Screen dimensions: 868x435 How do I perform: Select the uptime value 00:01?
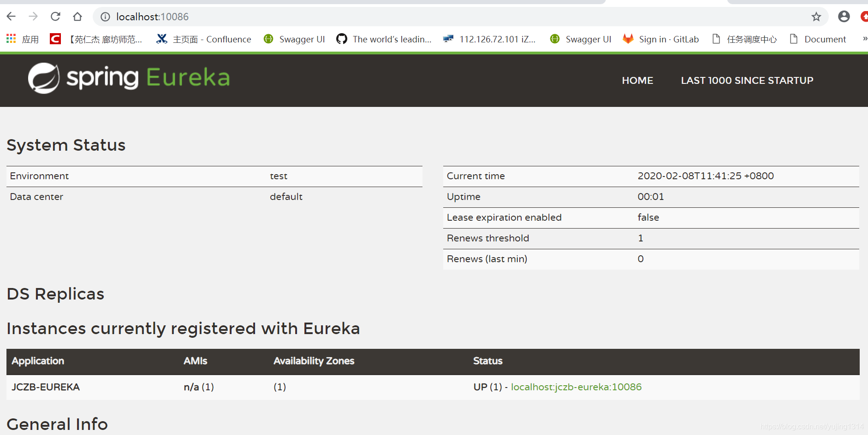651,197
